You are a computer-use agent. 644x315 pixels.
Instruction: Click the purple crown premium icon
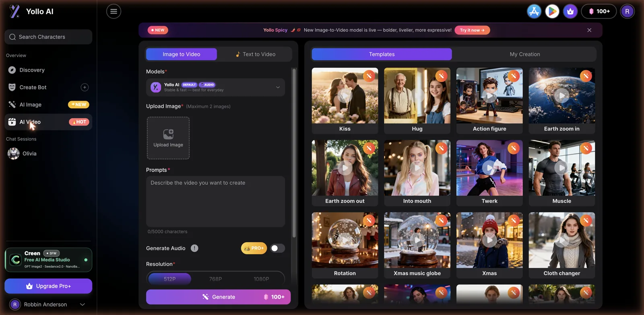(x=570, y=11)
